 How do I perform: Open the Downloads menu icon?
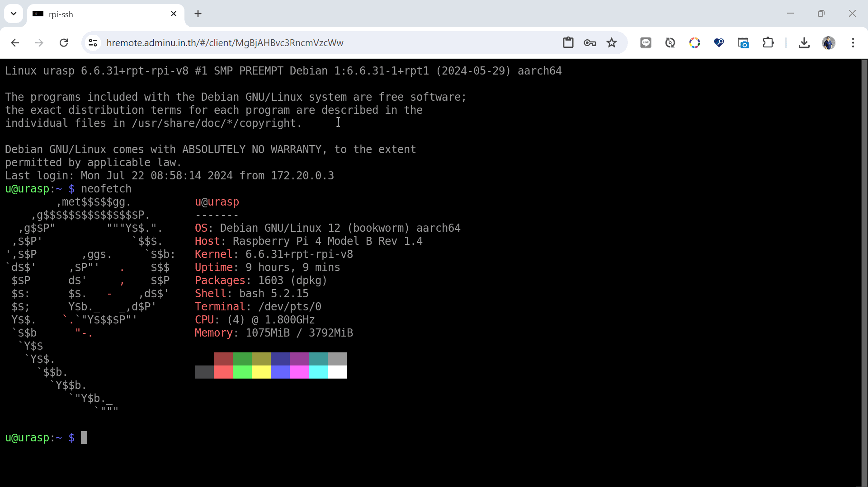pos(805,43)
